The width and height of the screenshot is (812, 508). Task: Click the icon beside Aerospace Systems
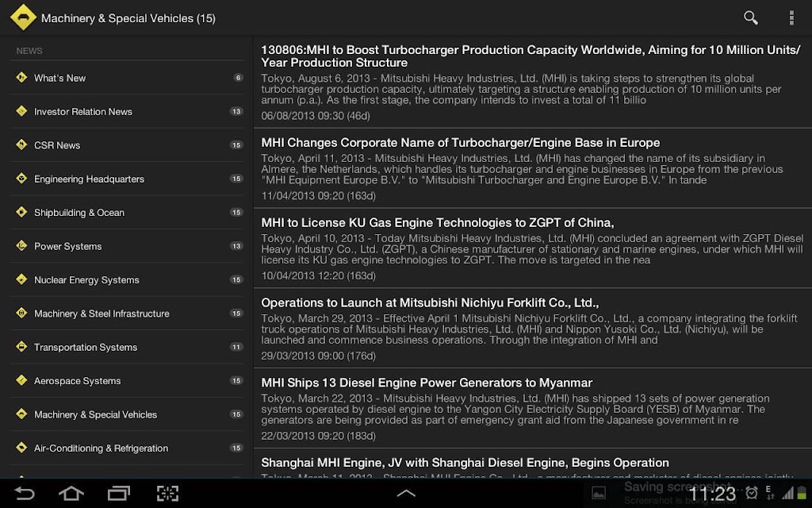(21, 380)
